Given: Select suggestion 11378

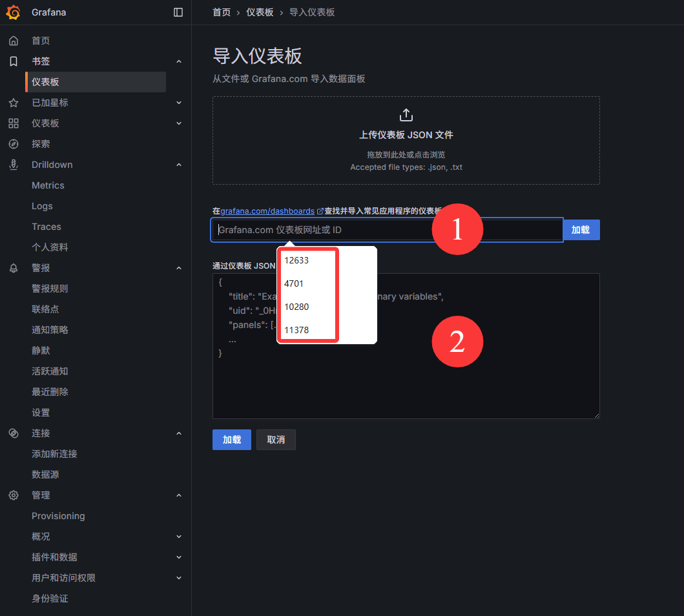Looking at the screenshot, I should (296, 330).
